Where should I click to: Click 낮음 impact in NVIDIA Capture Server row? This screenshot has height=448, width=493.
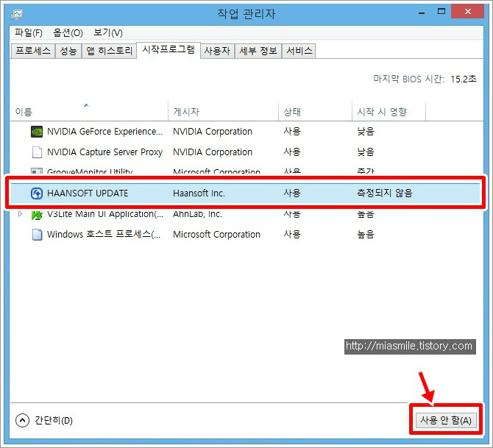[366, 152]
